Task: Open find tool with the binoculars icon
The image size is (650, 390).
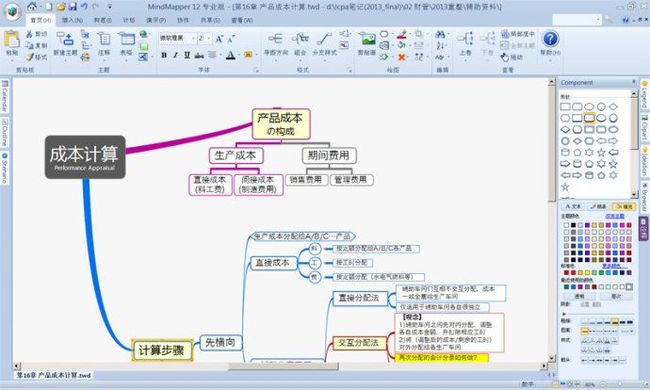Action: click(x=440, y=34)
